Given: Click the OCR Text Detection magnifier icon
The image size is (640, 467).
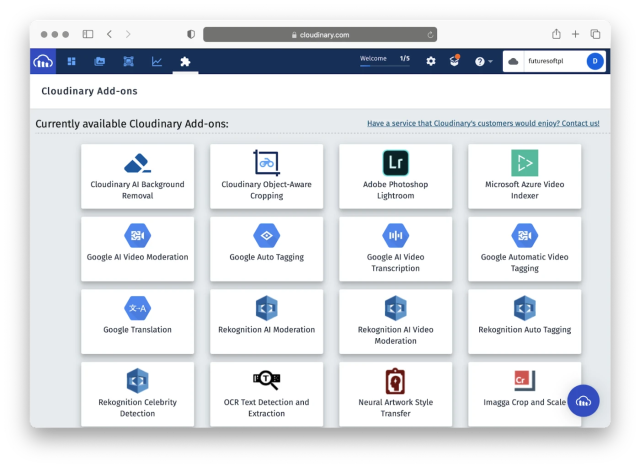Looking at the screenshot, I should pos(267,380).
